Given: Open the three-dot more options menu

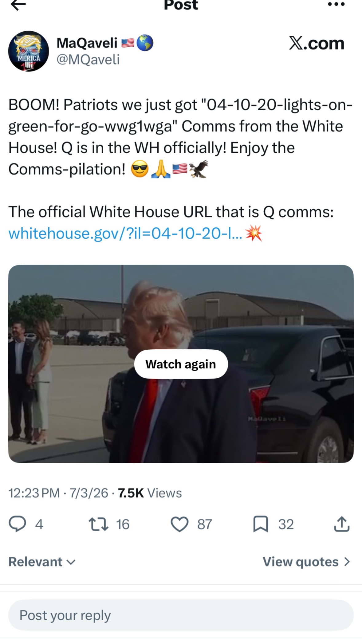Looking at the screenshot, I should click(x=336, y=4).
